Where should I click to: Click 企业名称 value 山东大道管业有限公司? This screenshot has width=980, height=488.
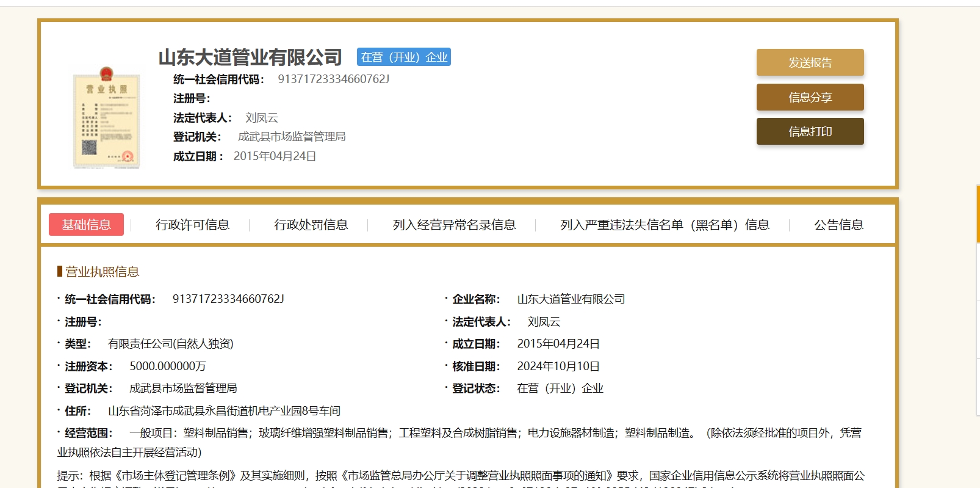[x=571, y=299]
